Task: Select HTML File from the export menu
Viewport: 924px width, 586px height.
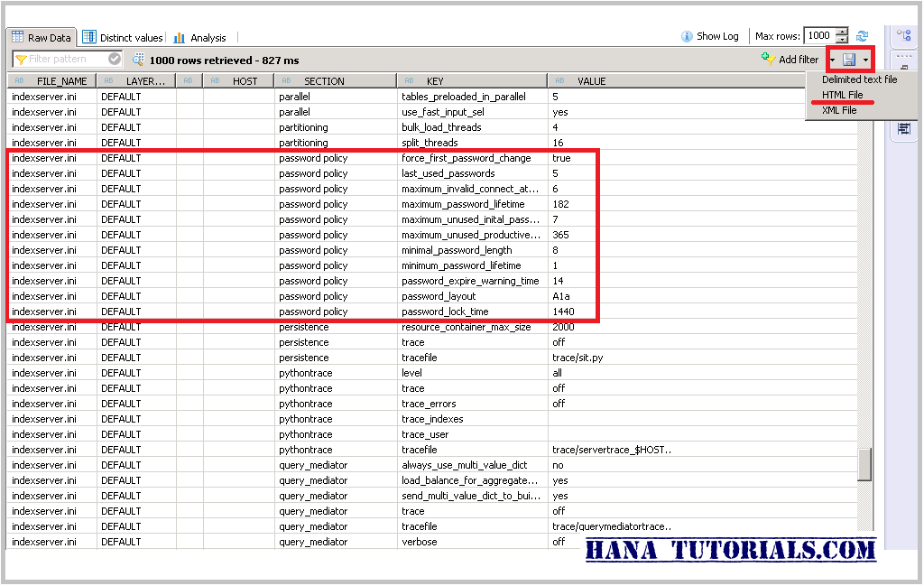Action: 842,95
